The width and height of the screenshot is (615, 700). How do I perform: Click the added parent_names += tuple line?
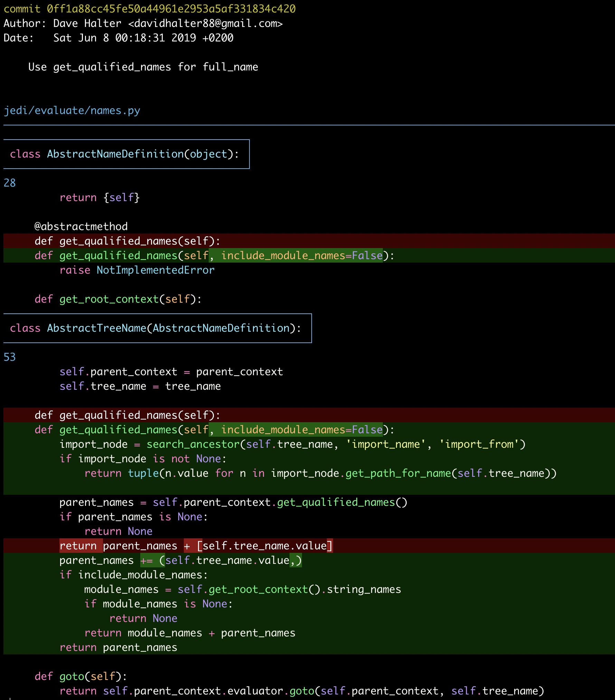180,560
